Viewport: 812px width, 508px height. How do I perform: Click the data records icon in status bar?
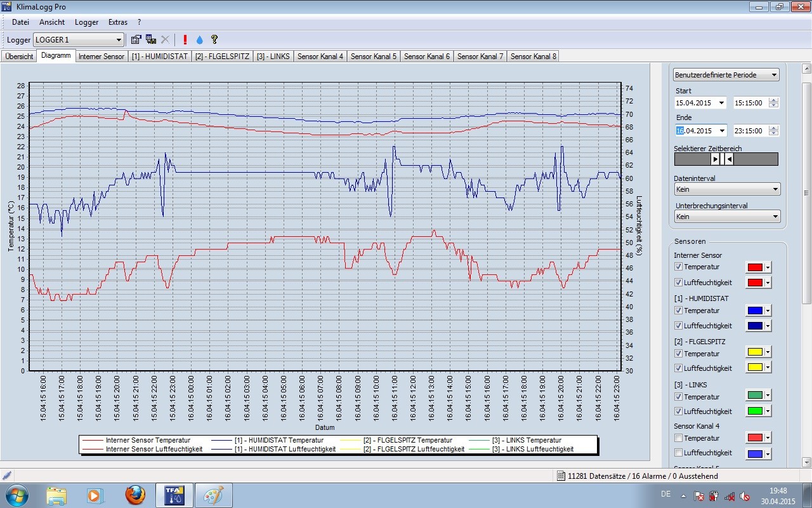tap(561, 476)
